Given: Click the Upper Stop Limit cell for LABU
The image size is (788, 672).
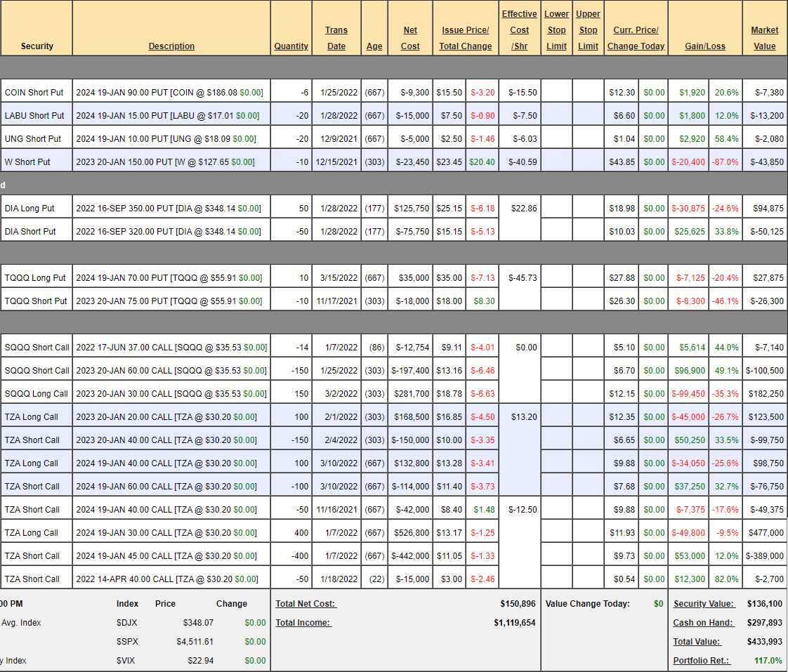Looking at the screenshot, I should [x=588, y=116].
